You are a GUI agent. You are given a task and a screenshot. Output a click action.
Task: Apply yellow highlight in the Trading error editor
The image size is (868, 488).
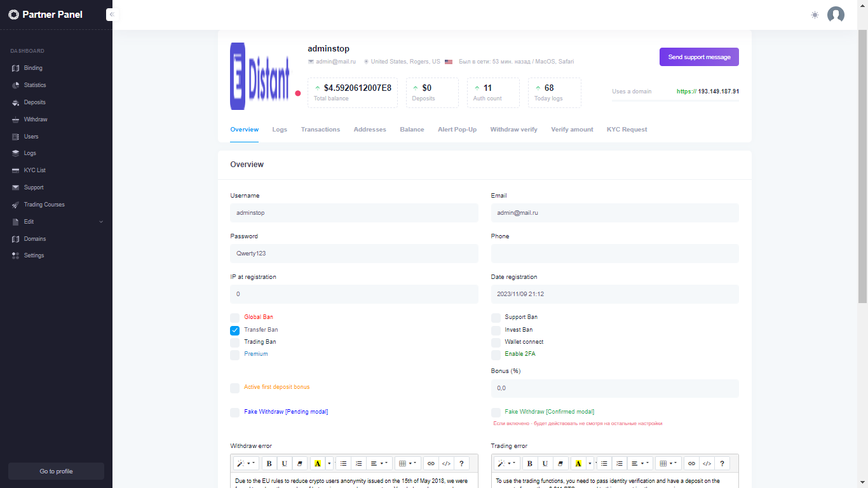click(578, 463)
